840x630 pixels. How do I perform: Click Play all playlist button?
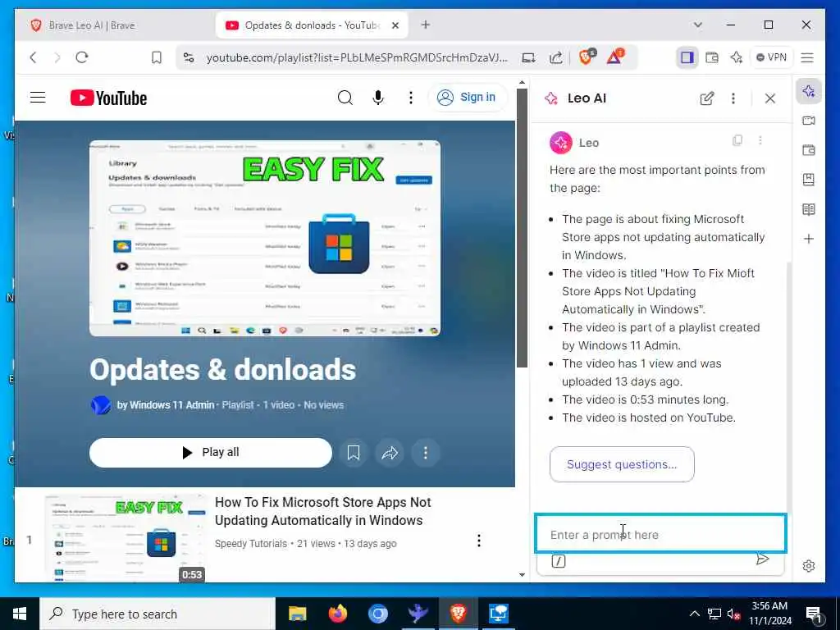point(211,453)
